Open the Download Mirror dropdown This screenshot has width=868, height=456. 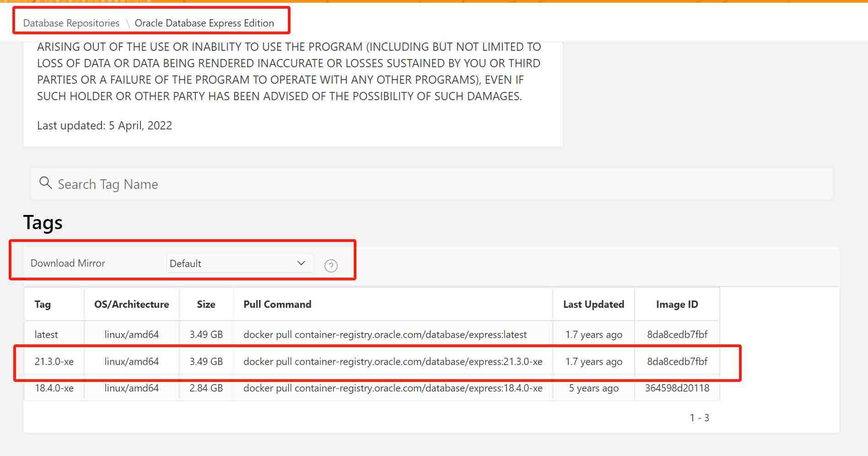point(239,263)
